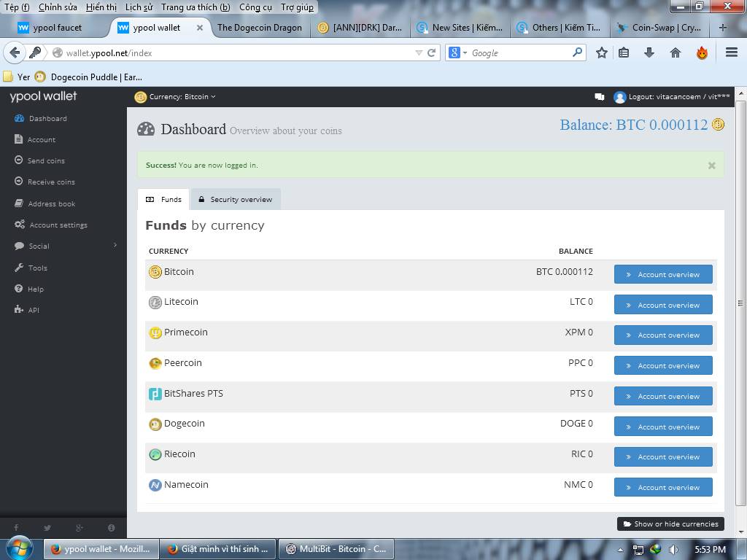Switch to The Dogecoin Dragon tab
The image size is (747, 560).
(260, 28)
